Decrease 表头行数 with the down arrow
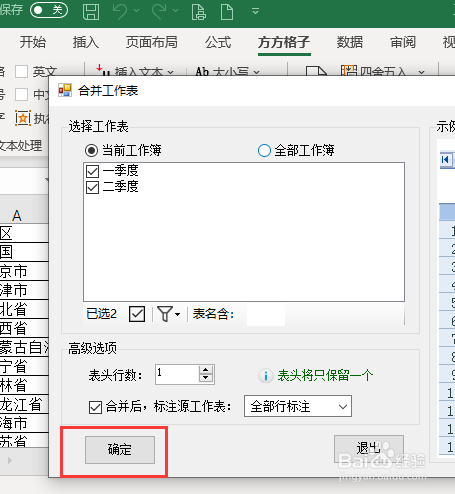Screen dimensions: 455x494 click(x=206, y=378)
